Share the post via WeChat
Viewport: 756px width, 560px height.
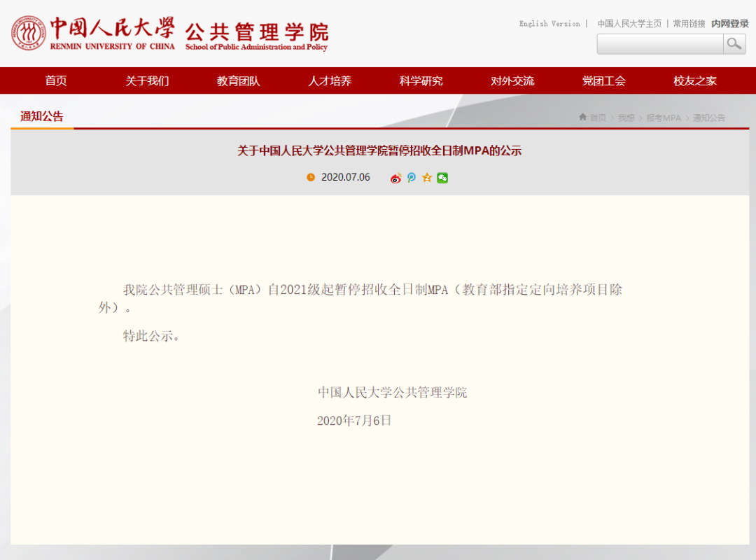click(442, 178)
